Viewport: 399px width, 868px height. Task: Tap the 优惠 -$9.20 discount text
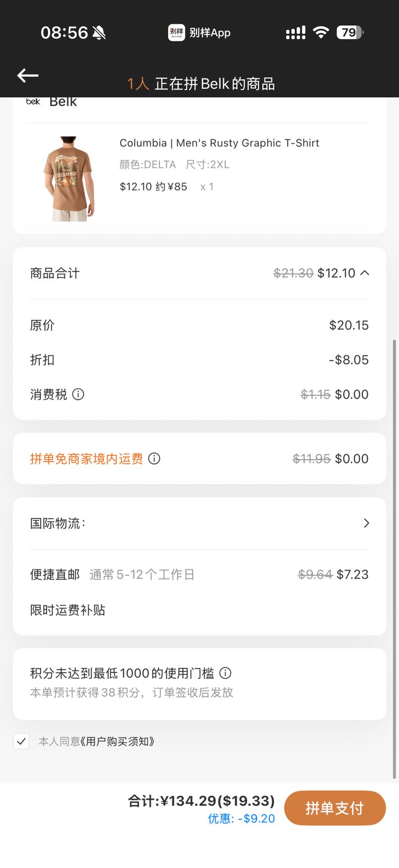click(x=241, y=818)
